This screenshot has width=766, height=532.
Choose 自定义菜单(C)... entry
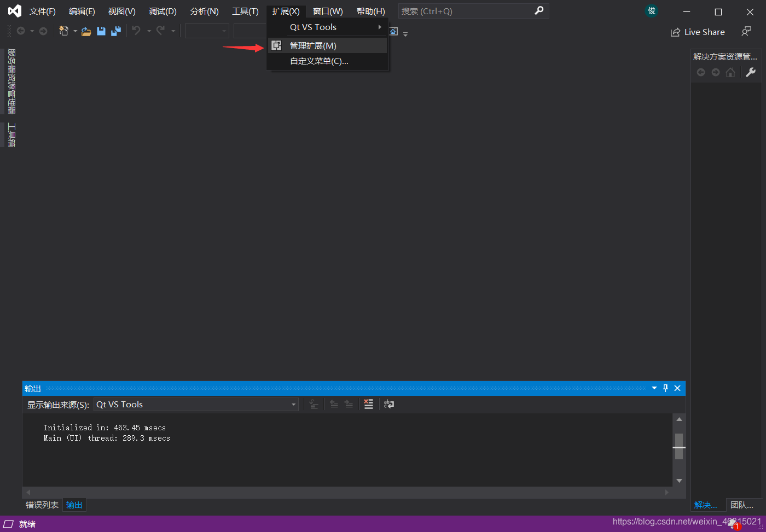click(x=328, y=61)
